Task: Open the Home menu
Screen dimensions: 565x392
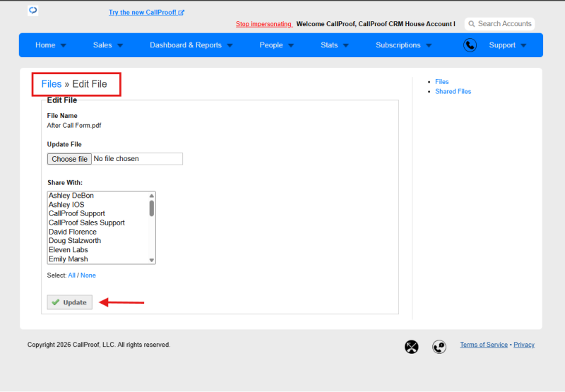Action: coord(45,45)
